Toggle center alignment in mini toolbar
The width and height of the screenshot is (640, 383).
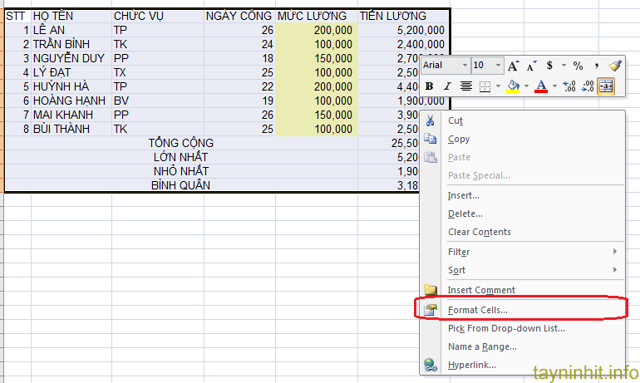click(466, 86)
